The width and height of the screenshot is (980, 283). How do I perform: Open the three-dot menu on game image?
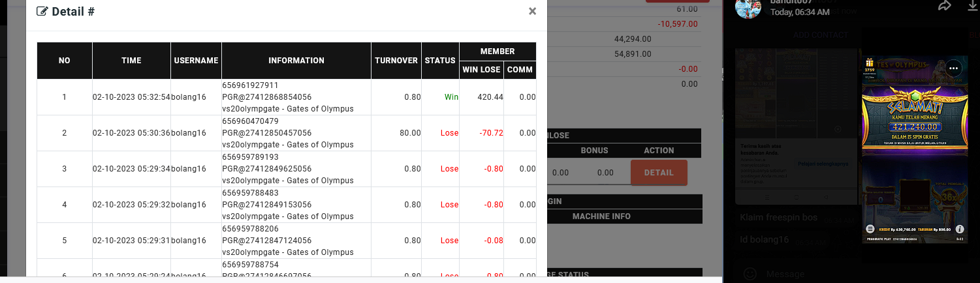953,68
